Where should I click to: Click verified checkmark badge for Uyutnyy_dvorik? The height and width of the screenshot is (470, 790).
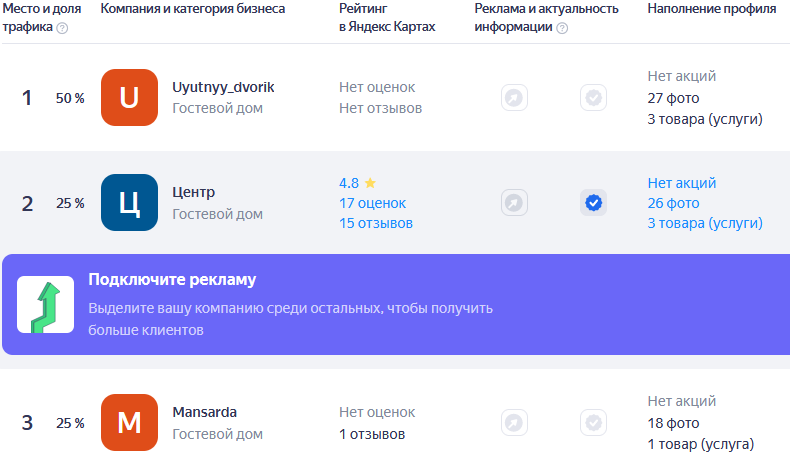594,98
